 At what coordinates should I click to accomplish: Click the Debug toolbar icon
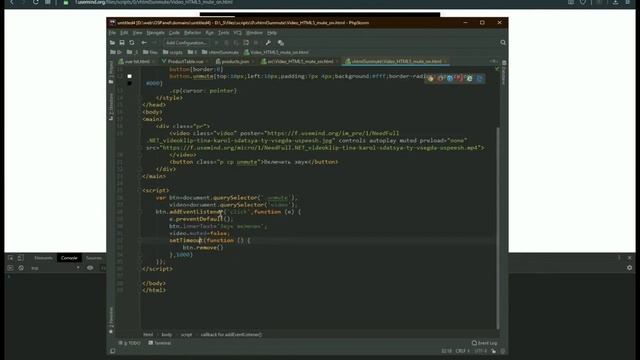point(226,42)
